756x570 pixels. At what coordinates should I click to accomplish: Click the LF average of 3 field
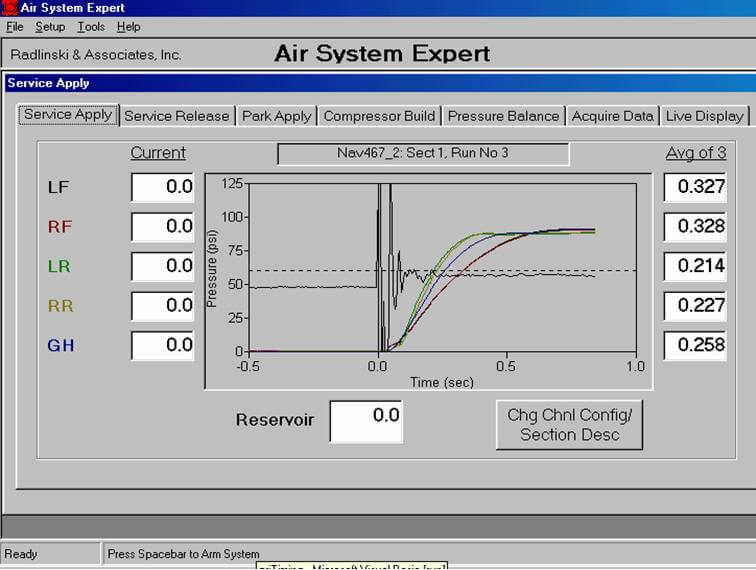695,187
